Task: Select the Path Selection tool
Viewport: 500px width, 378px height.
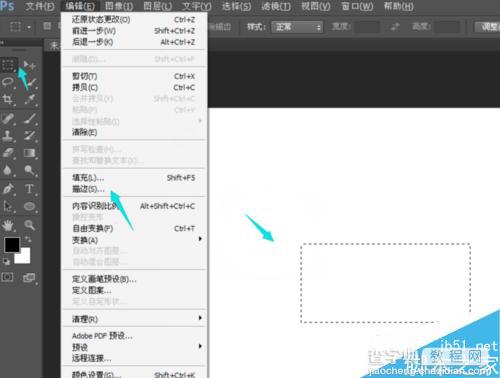Action: point(8,206)
